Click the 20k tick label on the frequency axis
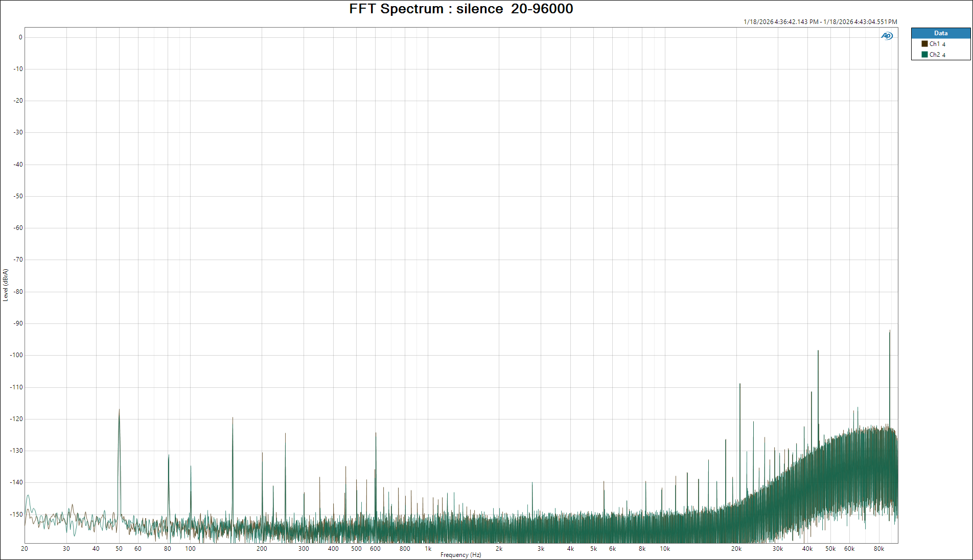The image size is (973, 560). (736, 549)
